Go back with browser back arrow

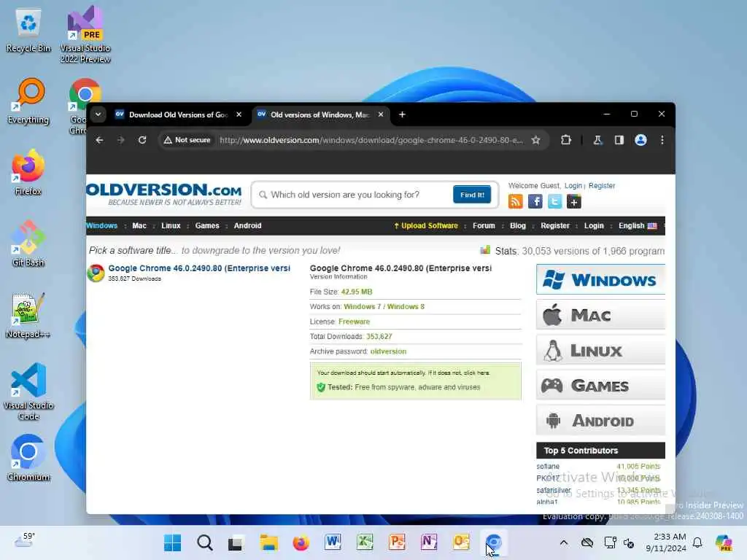(99, 140)
